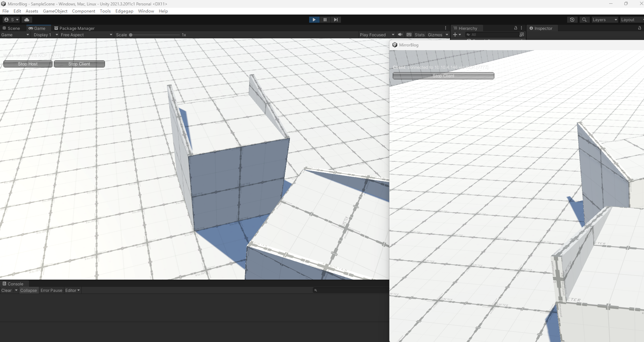Open the Play Focused dropdown

click(377, 35)
